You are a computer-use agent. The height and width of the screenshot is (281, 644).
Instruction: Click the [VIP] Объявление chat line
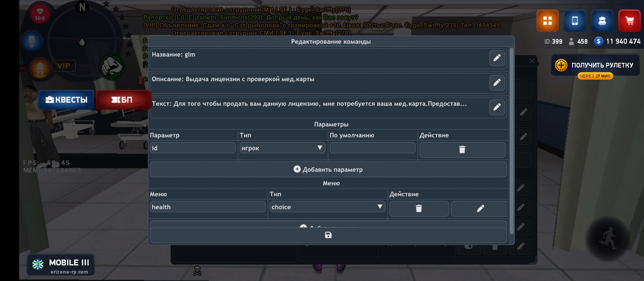[x=321, y=25]
